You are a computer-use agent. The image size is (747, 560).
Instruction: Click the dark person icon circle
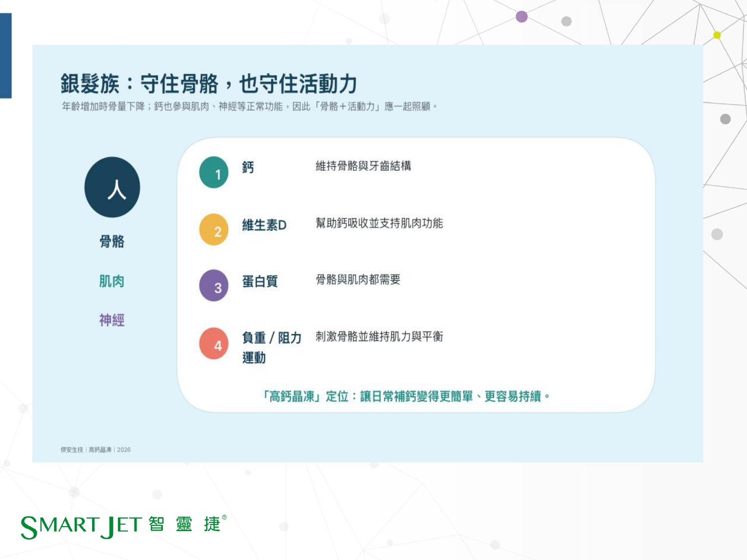(x=112, y=187)
